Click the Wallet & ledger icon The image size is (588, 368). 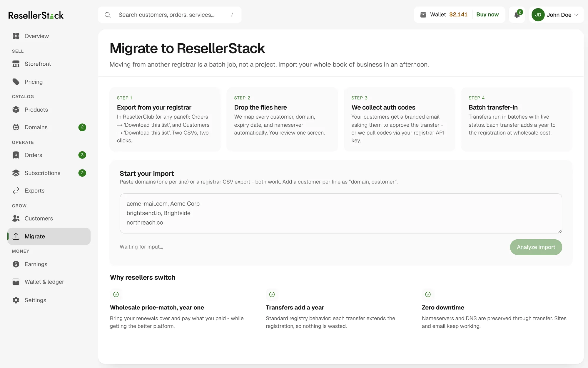[16, 282]
